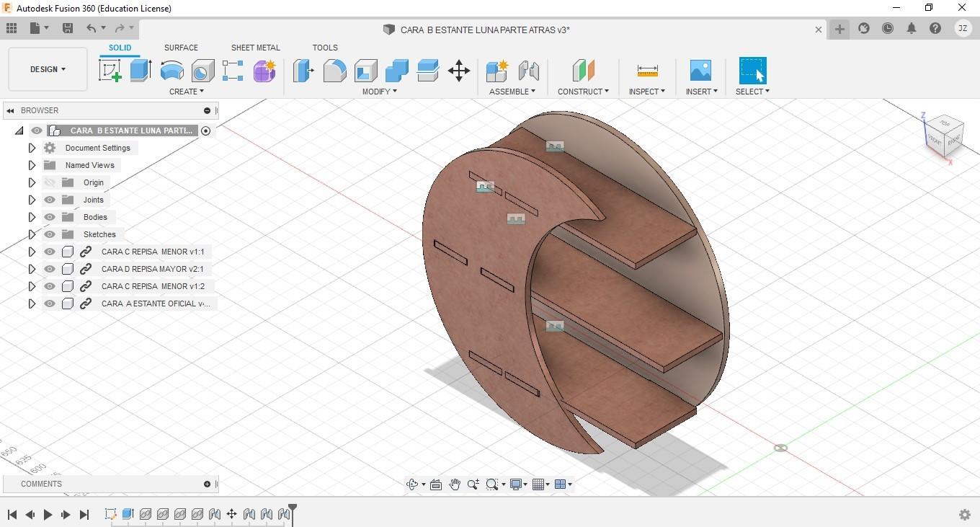Click the ViewCube in the corner
Image resolution: width=980 pixels, height=527 pixels.
(x=943, y=134)
